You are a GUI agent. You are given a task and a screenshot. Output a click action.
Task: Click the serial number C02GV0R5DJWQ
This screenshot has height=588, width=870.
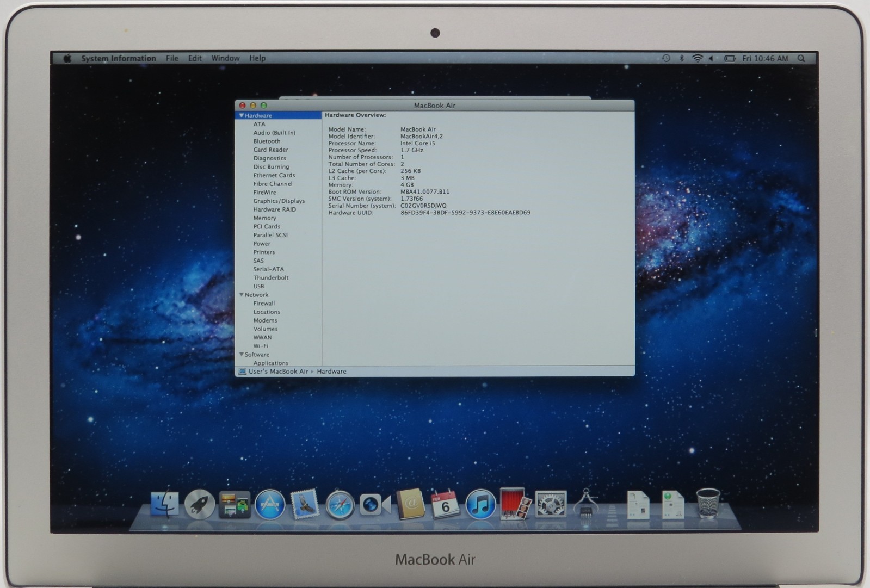coord(423,206)
